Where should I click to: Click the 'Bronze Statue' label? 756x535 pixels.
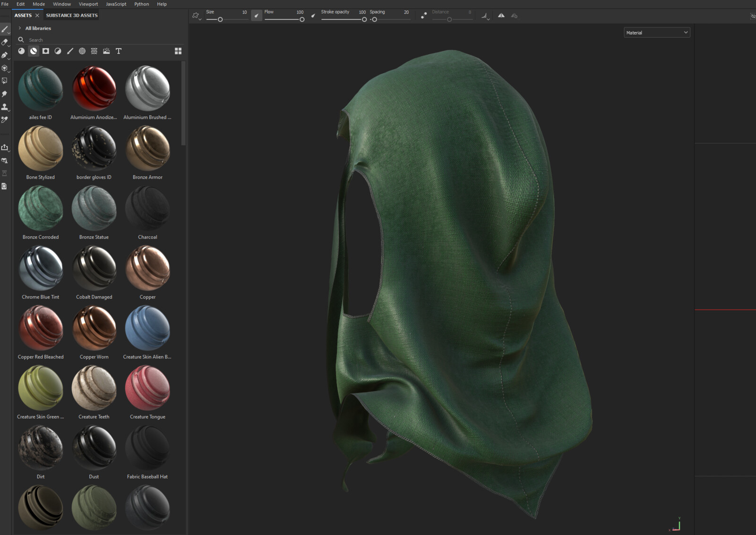point(94,237)
